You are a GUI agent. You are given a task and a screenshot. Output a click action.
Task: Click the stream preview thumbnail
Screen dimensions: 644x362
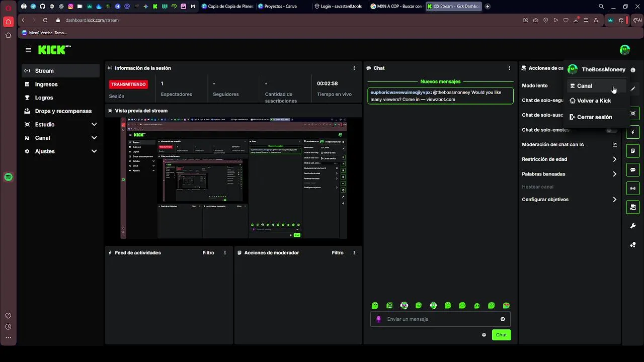pyautogui.click(x=234, y=178)
